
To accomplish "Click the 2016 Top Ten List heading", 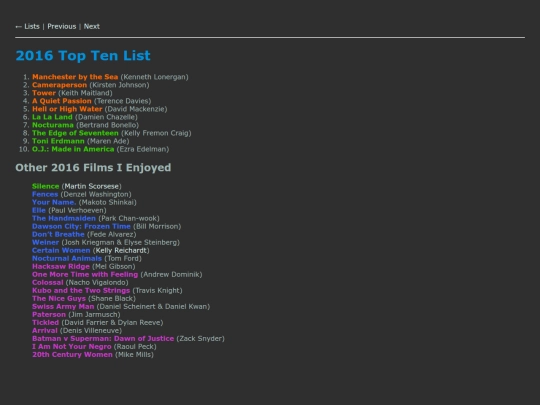I will tap(83, 56).
